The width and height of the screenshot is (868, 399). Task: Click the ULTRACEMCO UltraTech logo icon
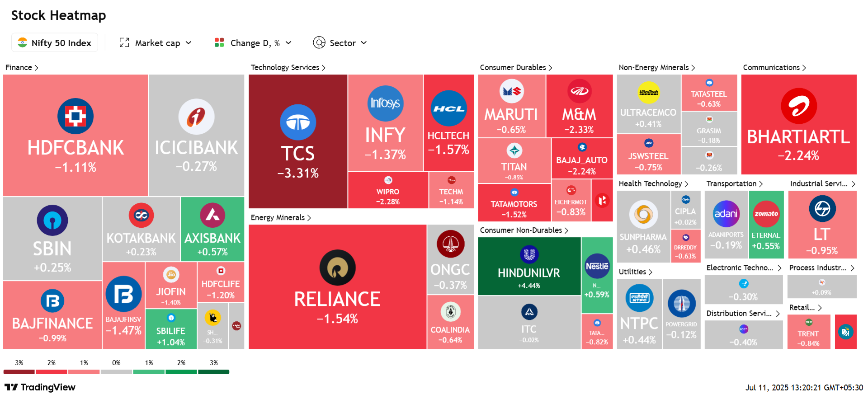pos(648,93)
